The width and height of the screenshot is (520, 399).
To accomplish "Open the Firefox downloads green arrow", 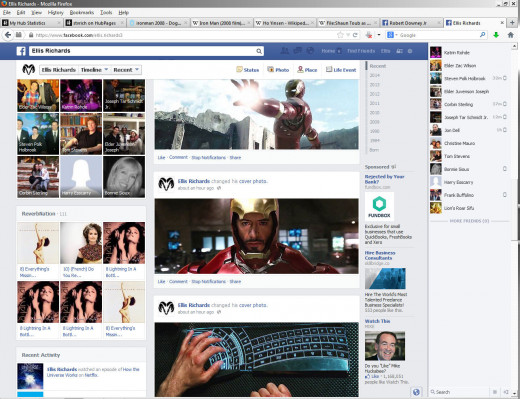I will point(496,35).
